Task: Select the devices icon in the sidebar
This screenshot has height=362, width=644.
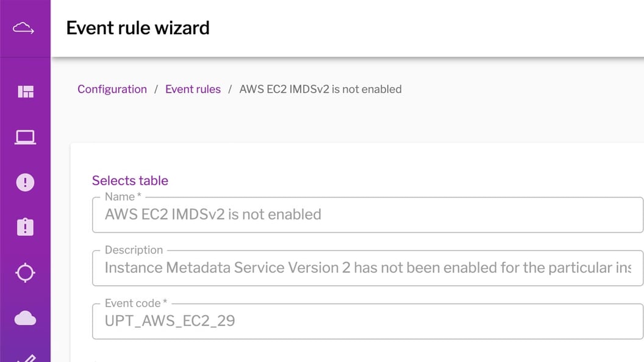Action: (x=25, y=137)
